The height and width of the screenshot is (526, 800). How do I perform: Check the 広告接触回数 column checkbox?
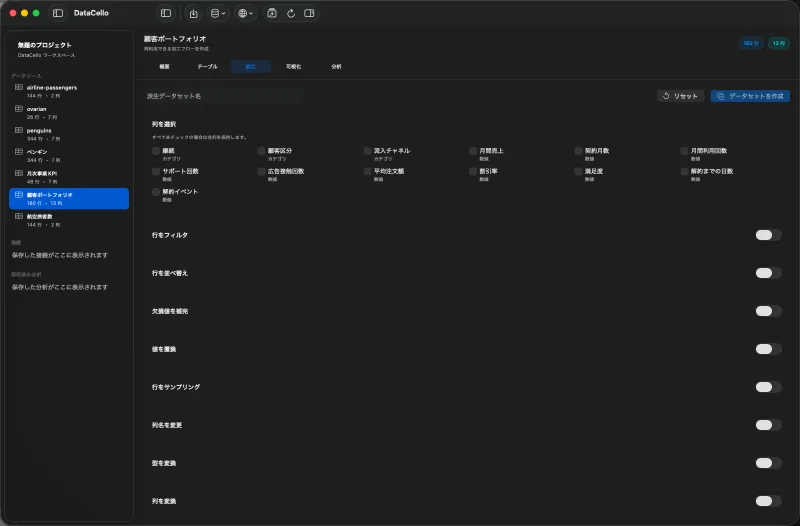(262, 171)
